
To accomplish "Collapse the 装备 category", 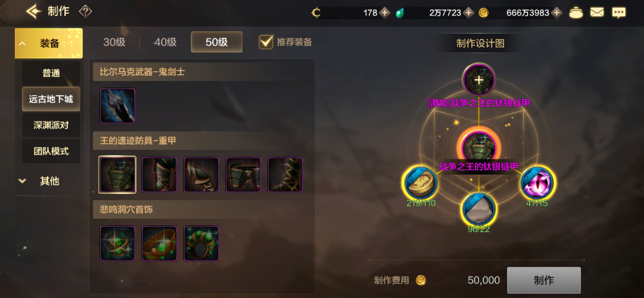I will click(x=48, y=43).
